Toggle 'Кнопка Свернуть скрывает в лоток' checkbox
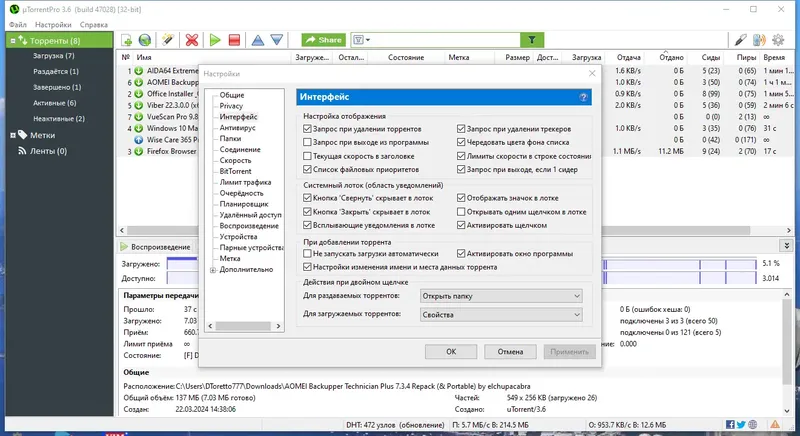Viewport: 800px width, 436px height. [307, 198]
